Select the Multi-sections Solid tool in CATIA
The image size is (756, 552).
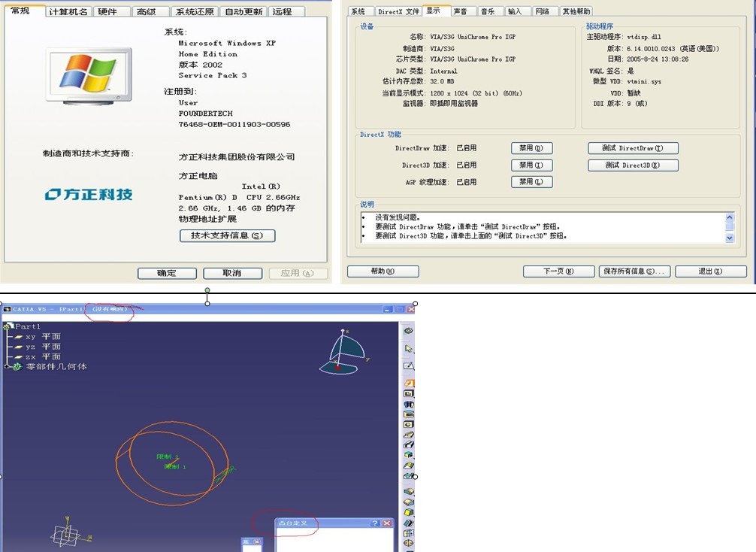click(408, 466)
